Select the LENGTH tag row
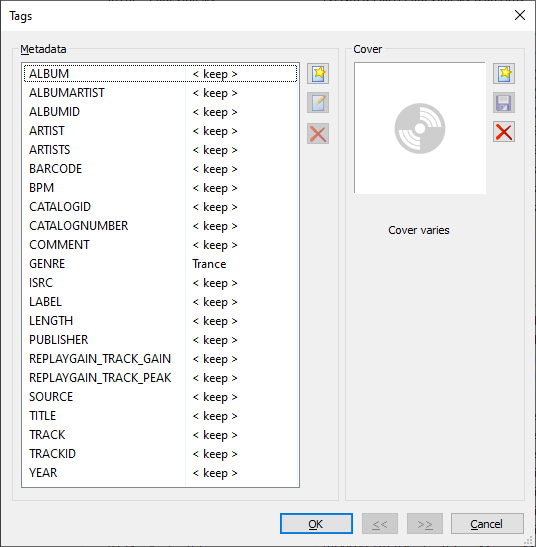This screenshot has width=536, height=547. 161,321
